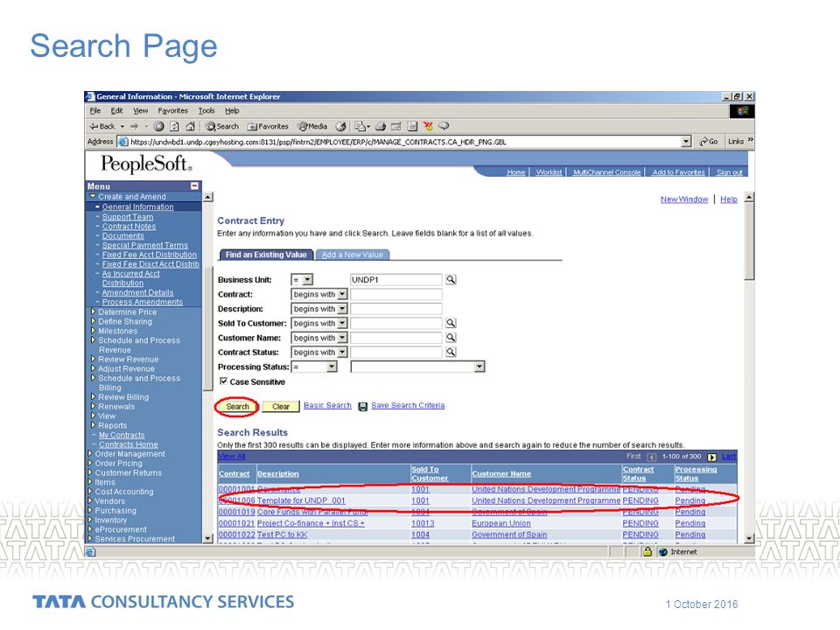
Task: Open the Favorites menu in menu bar
Action: tap(172, 111)
